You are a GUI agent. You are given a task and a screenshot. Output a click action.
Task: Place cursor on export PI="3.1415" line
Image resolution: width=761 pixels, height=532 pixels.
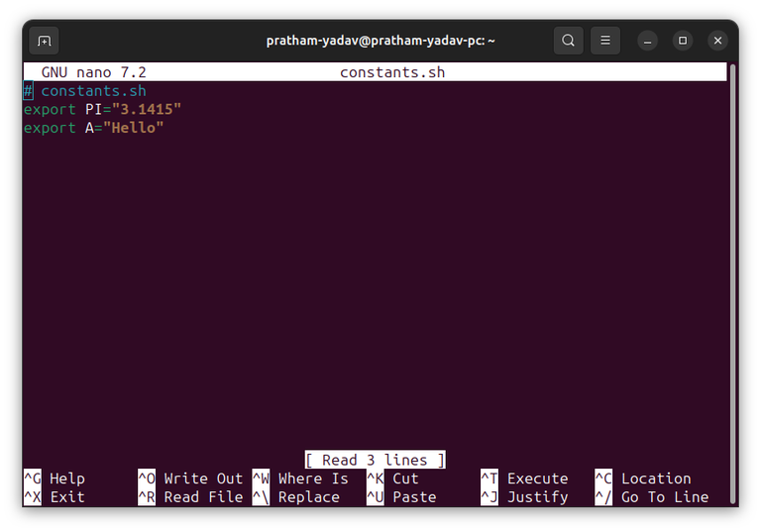click(x=102, y=109)
